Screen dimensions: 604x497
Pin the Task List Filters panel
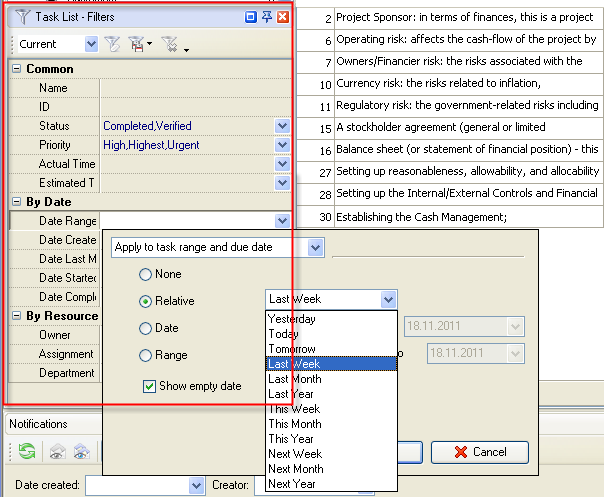267,17
